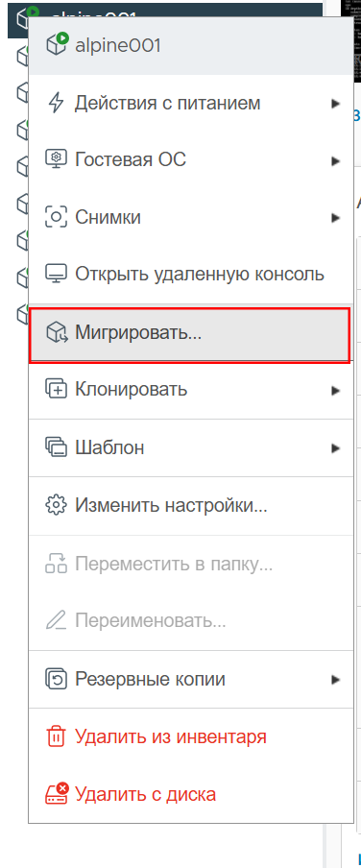Open the Снимки menu entry
The height and width of the screenshot is (868, 361).
point(191,218)
